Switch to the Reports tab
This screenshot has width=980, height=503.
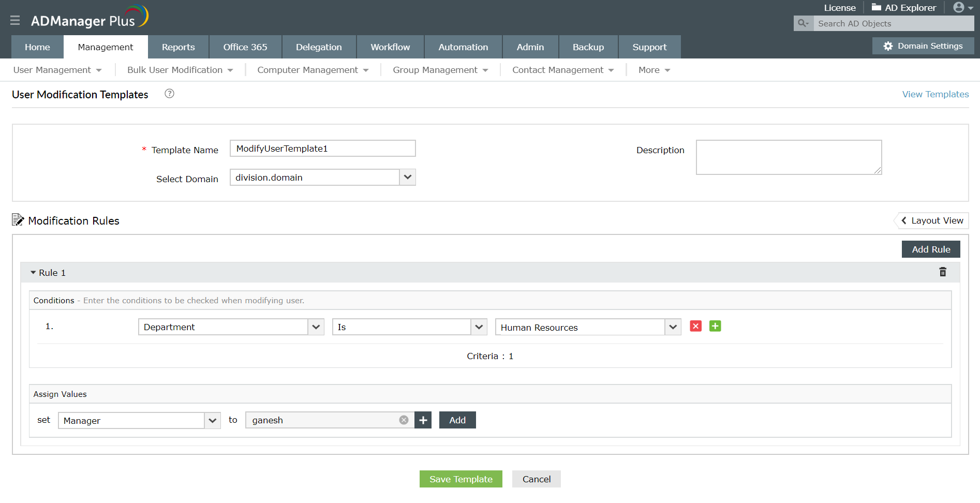(179, 47)
